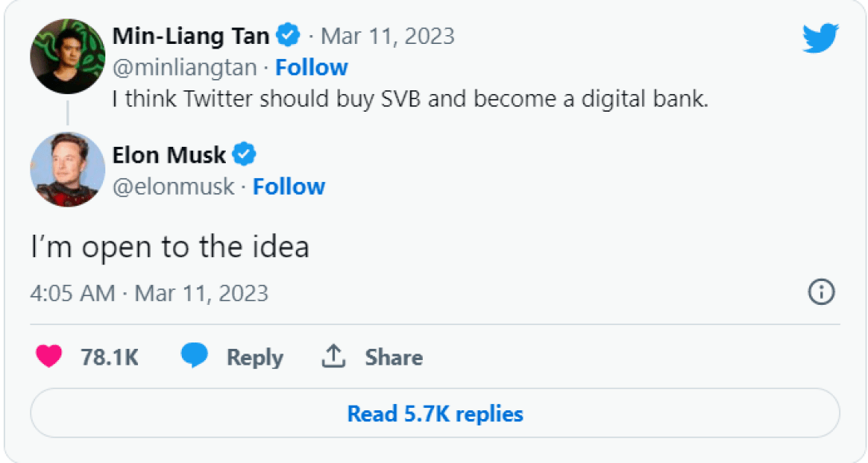Follow the @minliangtan account
868x463 pixels.
click(x=312, y=68)
